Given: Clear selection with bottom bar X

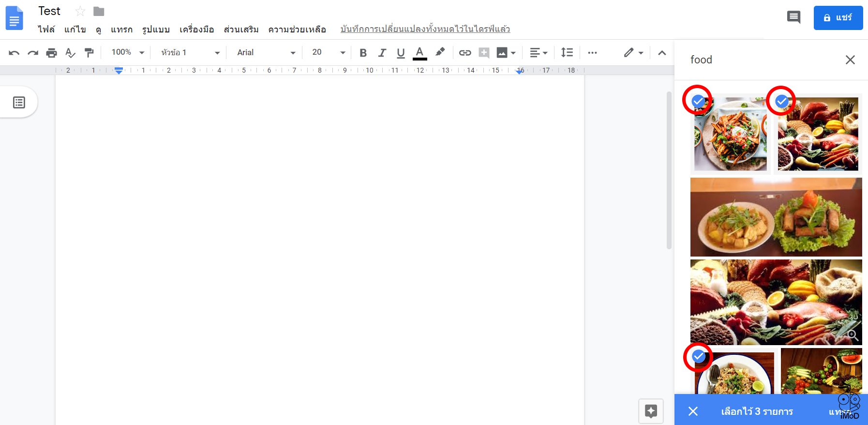Looking at the screenshot, I should 693,411.
